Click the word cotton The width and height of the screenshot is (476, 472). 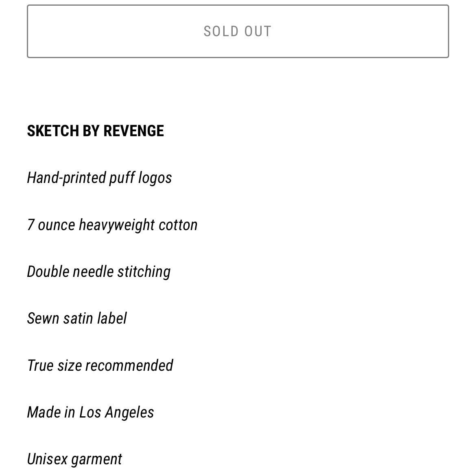pos(178,225)
